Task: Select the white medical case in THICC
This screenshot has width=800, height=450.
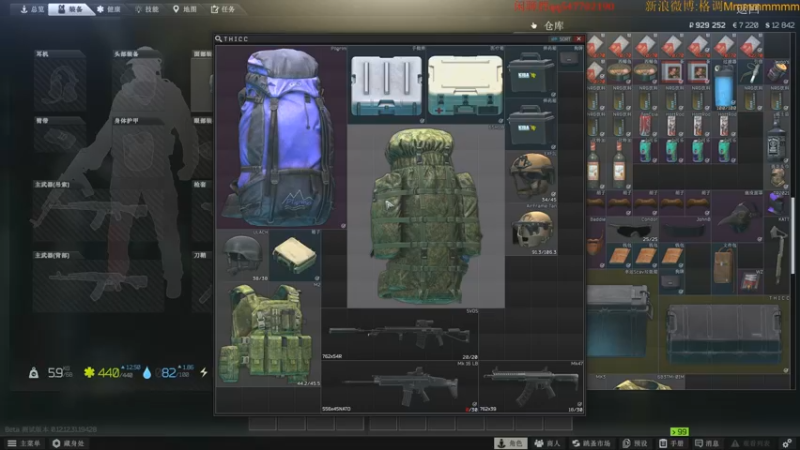Action: [x=465, y=85]
